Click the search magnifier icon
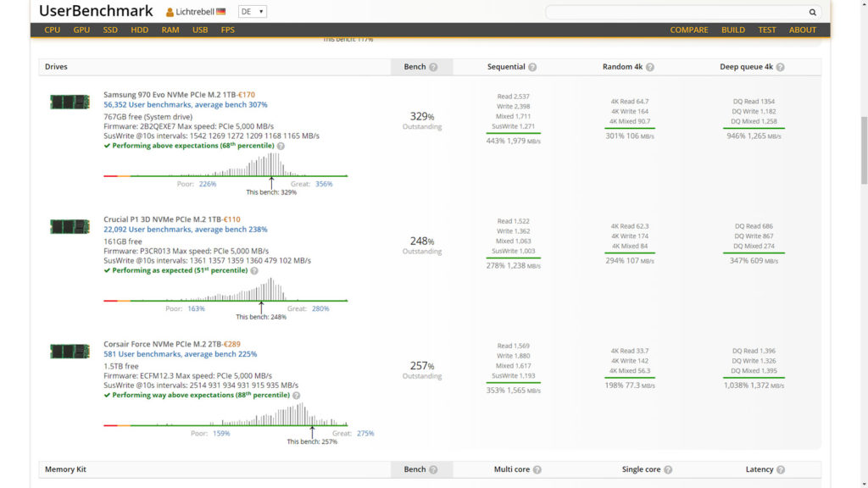This screenshot has height=488, width=868. pos(812,12)
